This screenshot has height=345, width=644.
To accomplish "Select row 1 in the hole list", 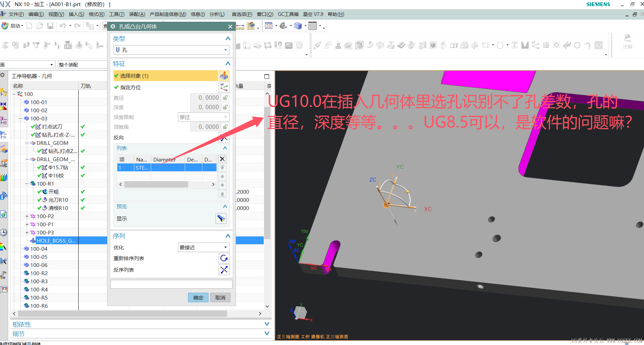I will pos(167,168).
